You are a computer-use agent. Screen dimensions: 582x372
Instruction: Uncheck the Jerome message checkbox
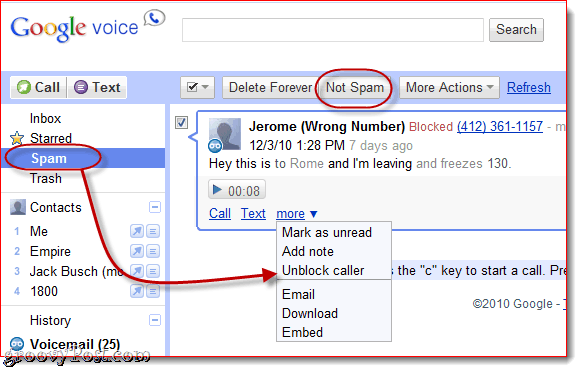pos(181,122)
